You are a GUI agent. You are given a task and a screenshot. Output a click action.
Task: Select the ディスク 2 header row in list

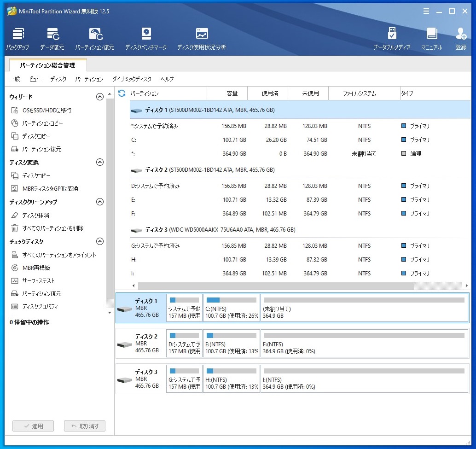pyautogui.click(x=300, y=170)
